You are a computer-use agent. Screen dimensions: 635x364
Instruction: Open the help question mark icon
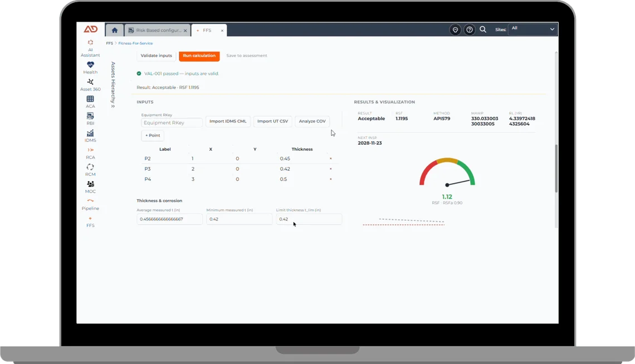pos(470,29)
